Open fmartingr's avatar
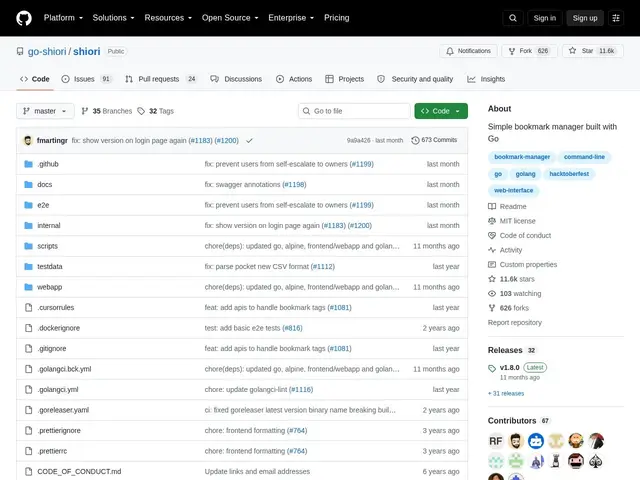Viewport: 640px width, 480px height. pyautogui.click(x=28, y=140)
